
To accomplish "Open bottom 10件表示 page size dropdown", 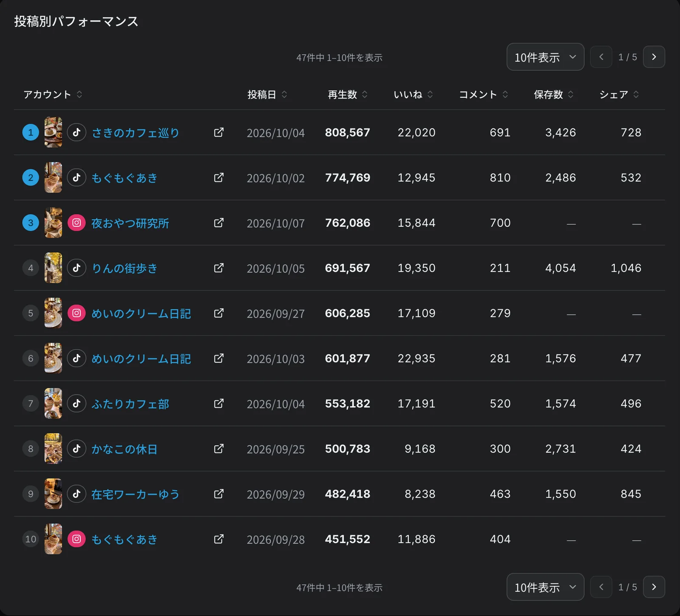I will pos(545,587).
